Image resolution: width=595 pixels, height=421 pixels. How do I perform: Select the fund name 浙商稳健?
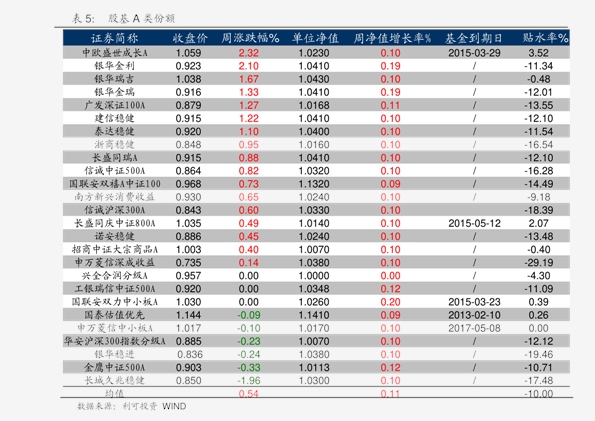pyautogui.click(x=114, y=144)
